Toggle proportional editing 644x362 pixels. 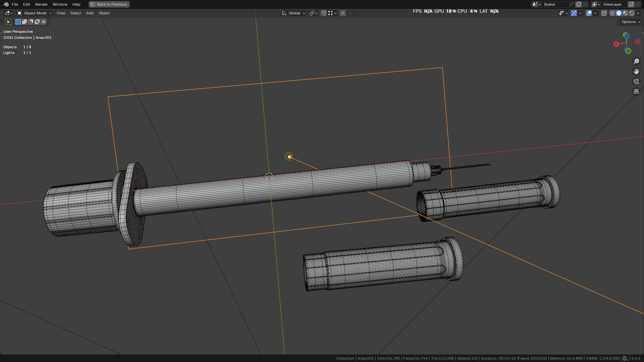343,13
